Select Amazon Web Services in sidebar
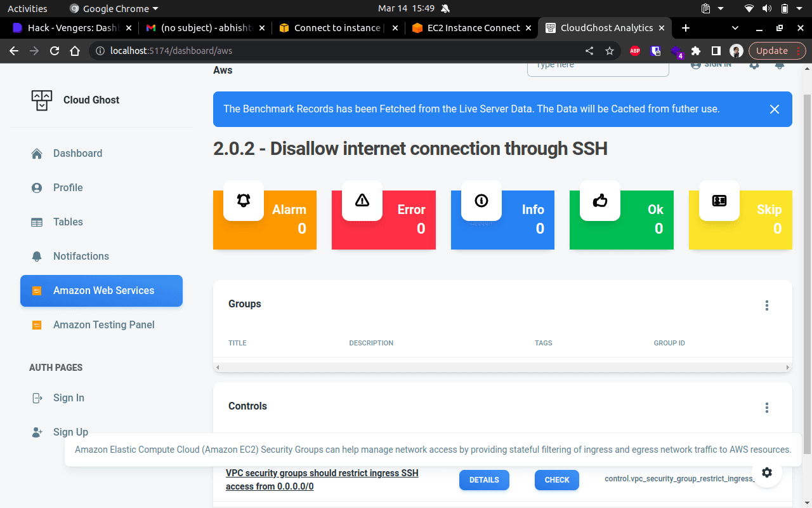 tap(101, 290)
